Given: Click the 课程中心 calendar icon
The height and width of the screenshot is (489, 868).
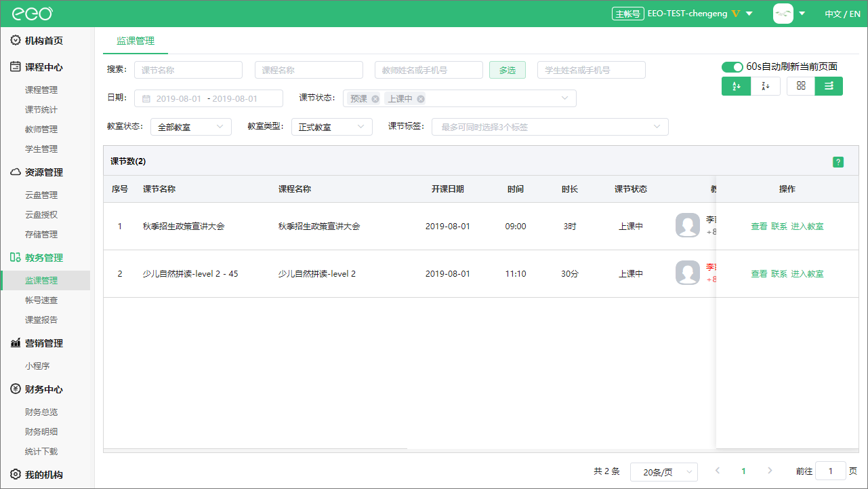Looking at the screenshot, I should point(16,67).
